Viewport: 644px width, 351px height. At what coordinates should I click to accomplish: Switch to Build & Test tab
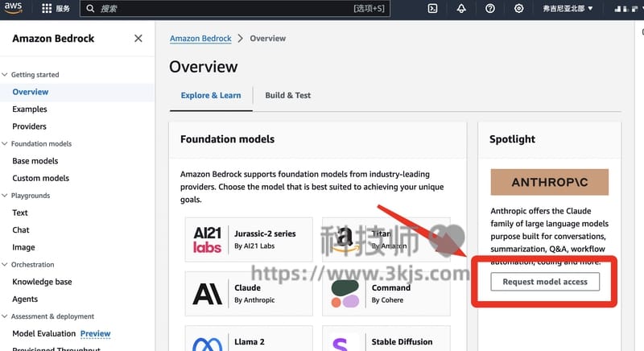[x=288, y=95]
